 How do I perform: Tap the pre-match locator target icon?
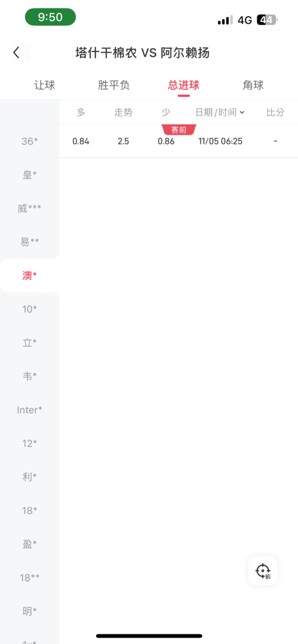[263, 571]
